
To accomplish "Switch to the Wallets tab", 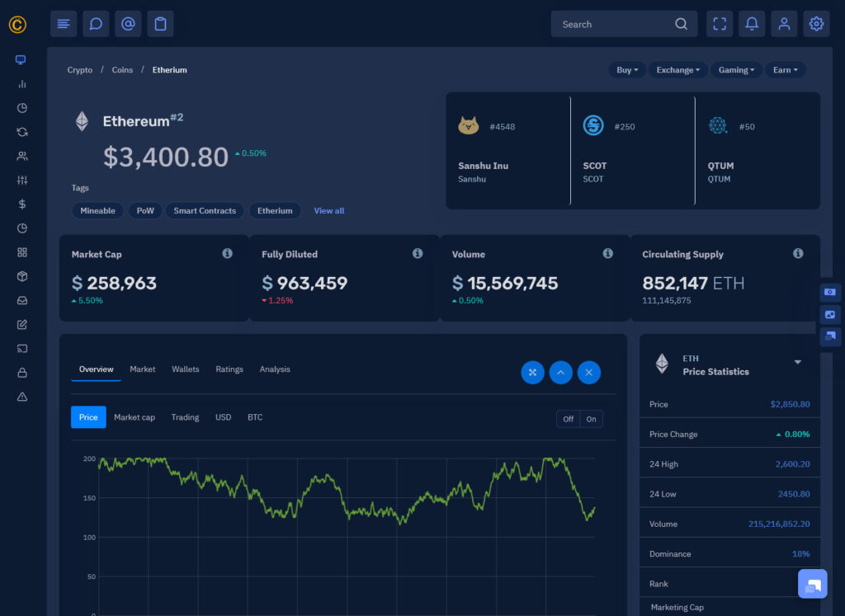I will [x=186, y=369].
